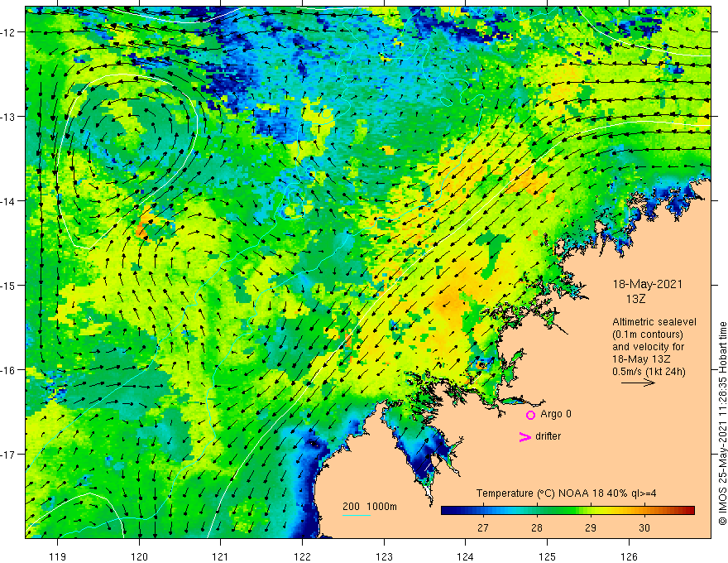Click the IMOS copyright timestamp text
This screenshot has width=728, height=563.
[722, 423]
